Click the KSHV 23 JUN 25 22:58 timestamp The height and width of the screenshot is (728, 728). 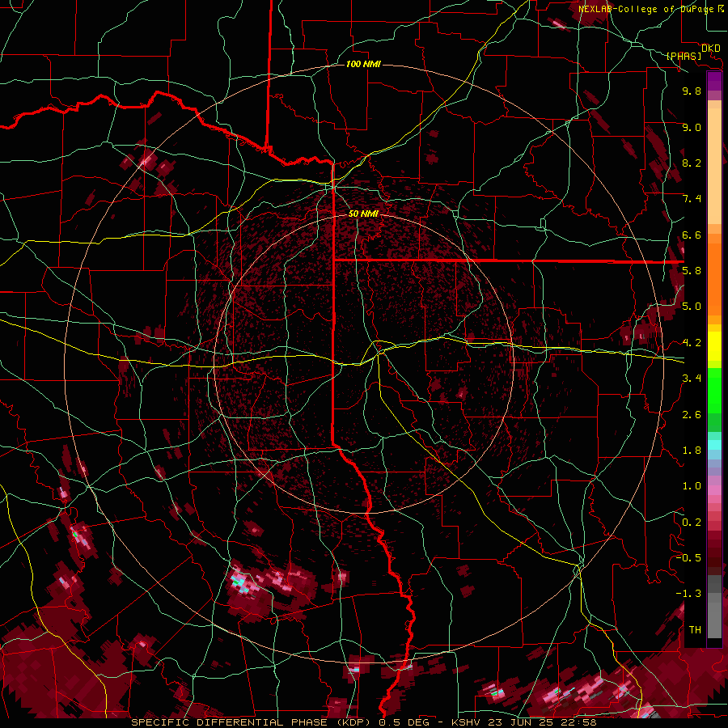523,722
